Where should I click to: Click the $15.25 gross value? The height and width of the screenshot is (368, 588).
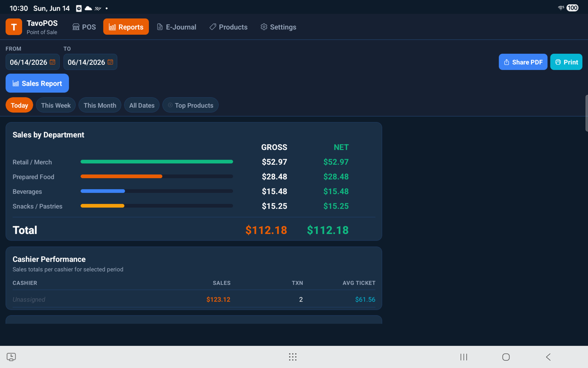click(x=274, y=206)
